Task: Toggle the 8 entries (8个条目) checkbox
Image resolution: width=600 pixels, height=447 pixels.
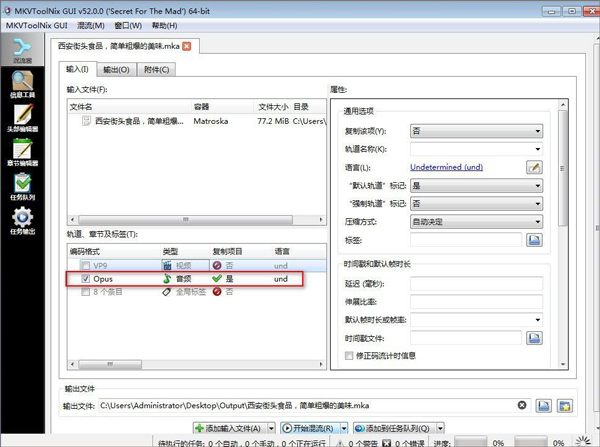Action: coord(86,292)
